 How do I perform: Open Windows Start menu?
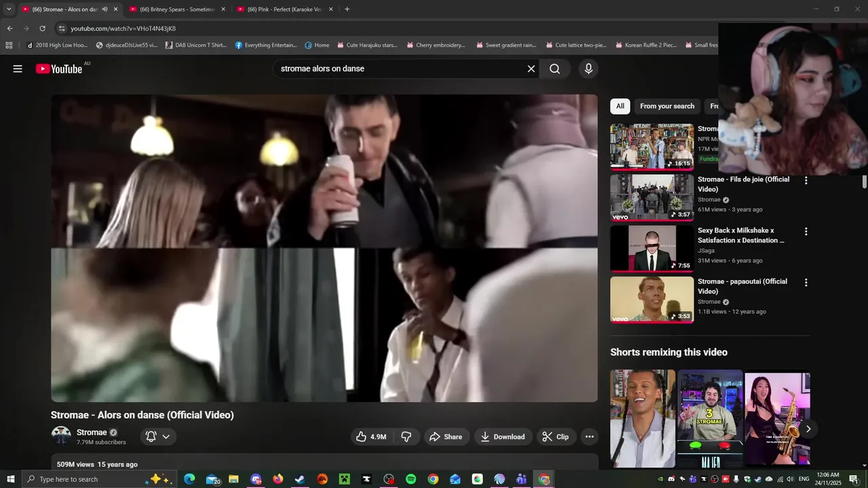pyautogui.click(x=10, y=479)
